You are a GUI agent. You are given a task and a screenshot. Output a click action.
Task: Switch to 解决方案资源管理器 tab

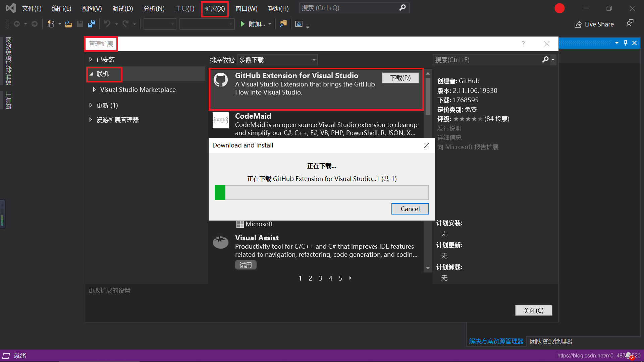pos(496,341)
